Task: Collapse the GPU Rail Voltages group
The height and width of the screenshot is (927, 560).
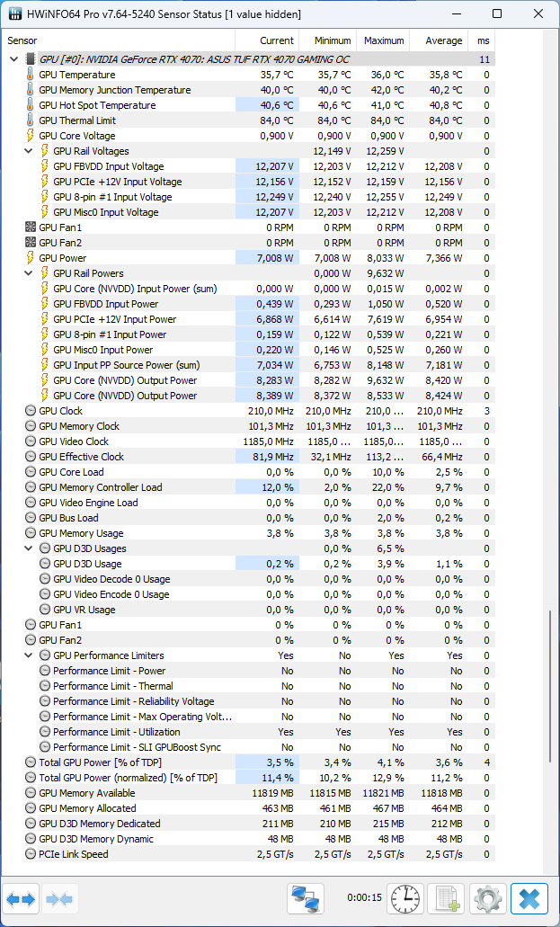Action: coord(27,151)
